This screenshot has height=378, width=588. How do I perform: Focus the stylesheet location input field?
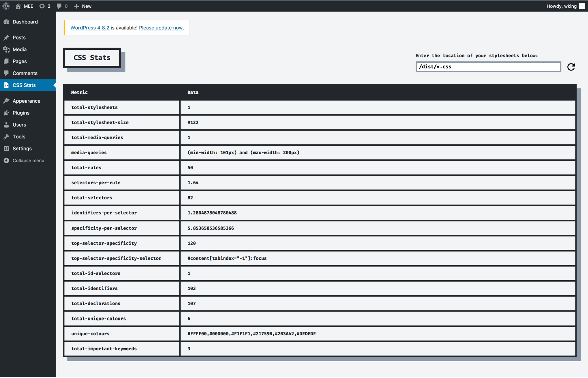pos(488,67)
